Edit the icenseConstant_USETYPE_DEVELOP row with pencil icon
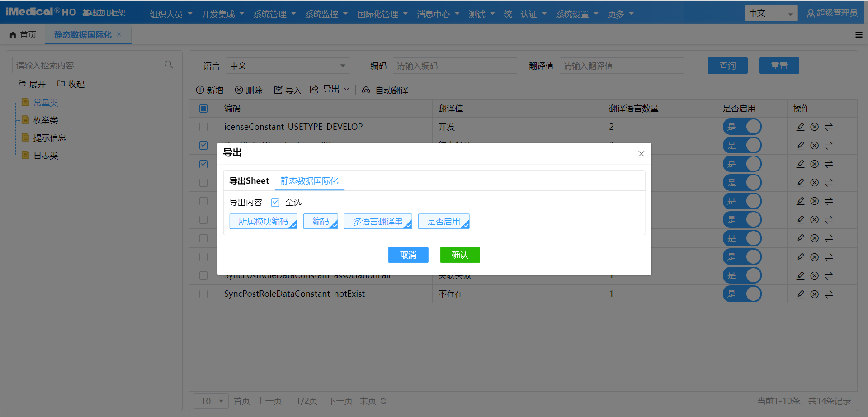 [800, 127]
